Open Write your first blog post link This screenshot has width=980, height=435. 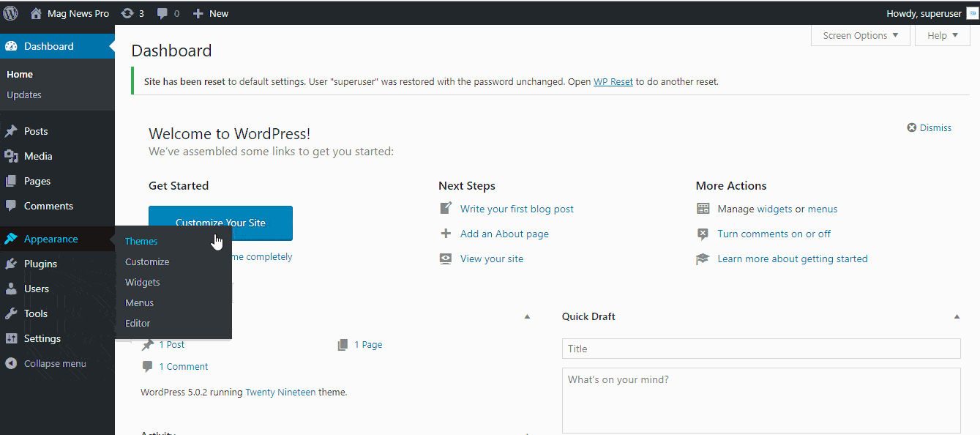click(517, 209)
